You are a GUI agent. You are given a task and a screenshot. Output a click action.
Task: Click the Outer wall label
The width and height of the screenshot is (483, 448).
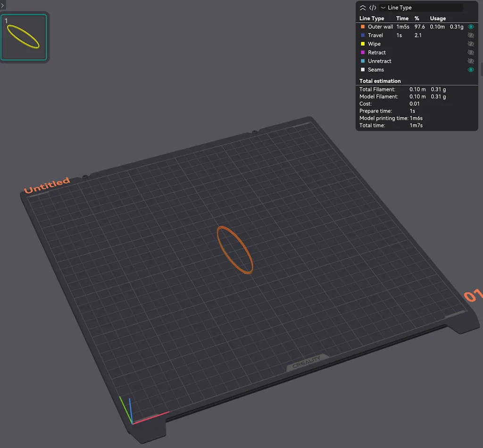click(381, 27)
